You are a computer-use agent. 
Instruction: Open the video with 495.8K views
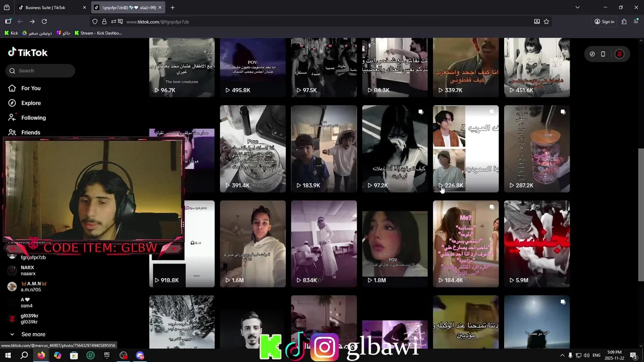pos(253,67)
